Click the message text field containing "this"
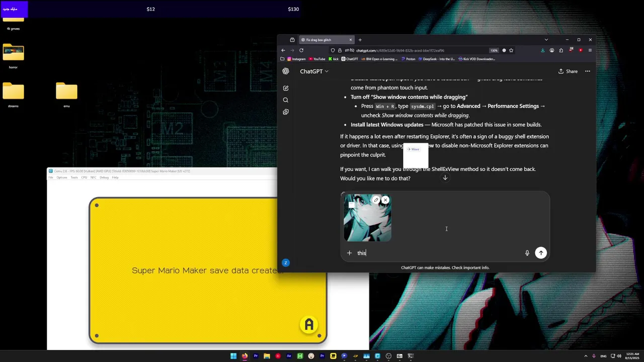 pos(438,253)
